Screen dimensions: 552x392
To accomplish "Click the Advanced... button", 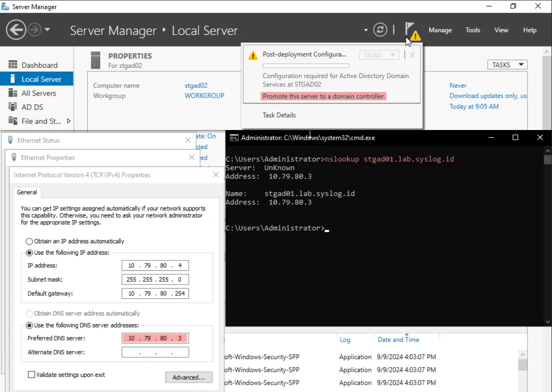I will (189, 377).
